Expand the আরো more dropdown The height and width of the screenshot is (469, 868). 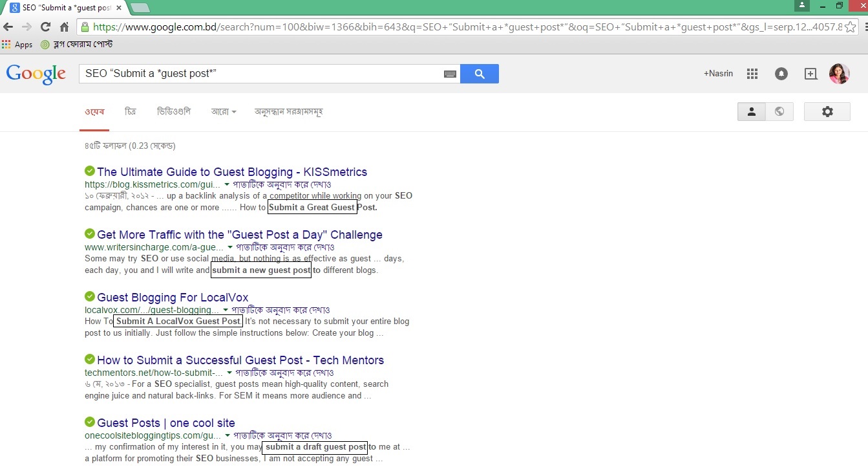(224, 112)
